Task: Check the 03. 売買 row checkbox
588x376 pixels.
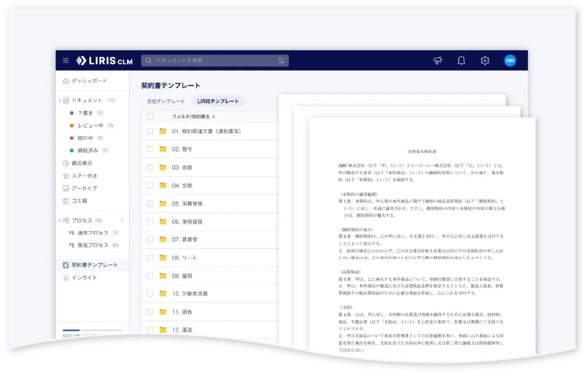Action: click(150, 167)
